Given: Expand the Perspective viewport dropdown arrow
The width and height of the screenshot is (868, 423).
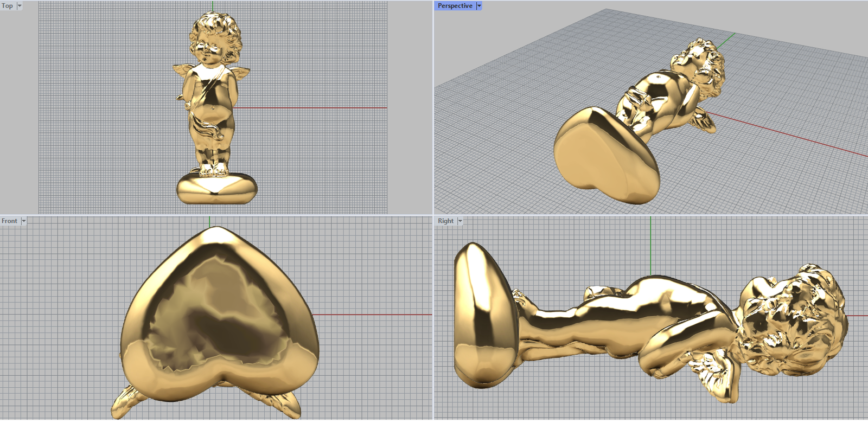Looking at the screenshot, I should [479, 6].
